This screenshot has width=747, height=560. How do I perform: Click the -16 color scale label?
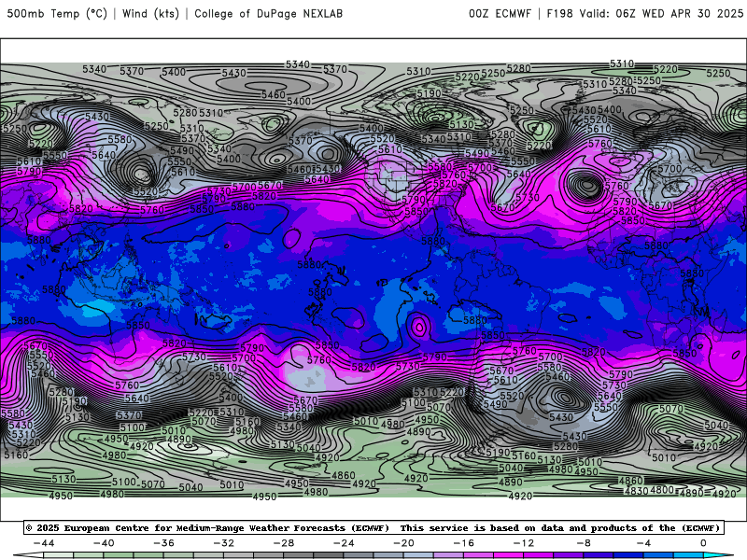pyautogui.click(x=464, y=543)
